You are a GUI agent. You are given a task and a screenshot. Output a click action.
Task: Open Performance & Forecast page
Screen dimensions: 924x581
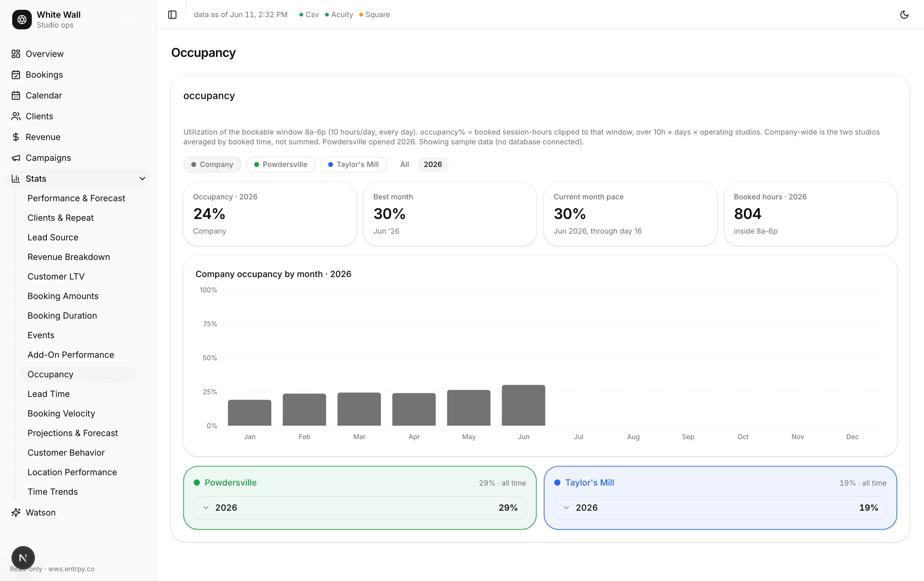tap(76, 198)
